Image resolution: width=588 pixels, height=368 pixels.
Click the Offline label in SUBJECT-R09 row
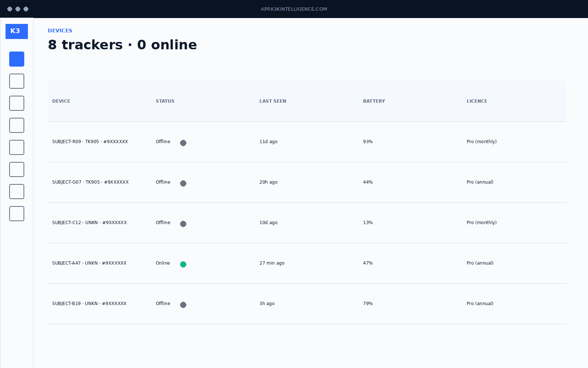[163, 142]
